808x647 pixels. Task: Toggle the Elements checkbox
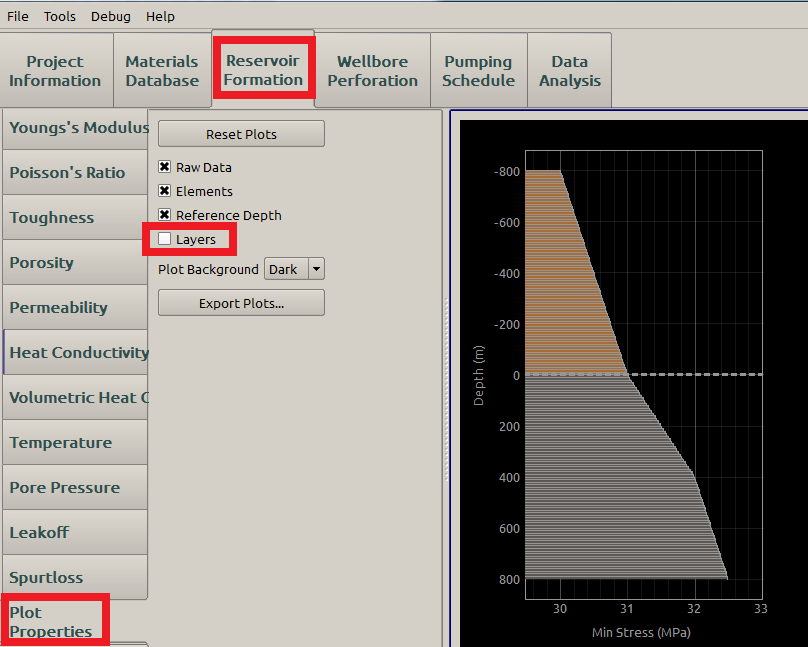164,191
